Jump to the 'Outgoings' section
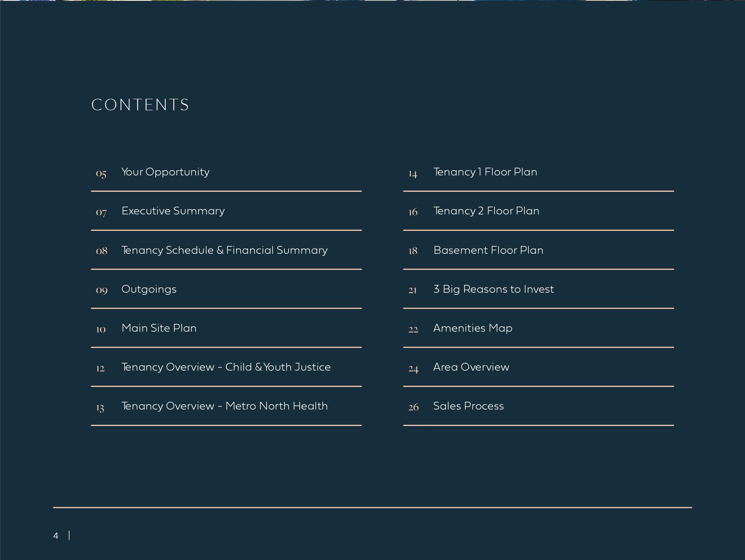Image resolution: width=745 pixels, height=560 pixels. click(x=149, y=289)
